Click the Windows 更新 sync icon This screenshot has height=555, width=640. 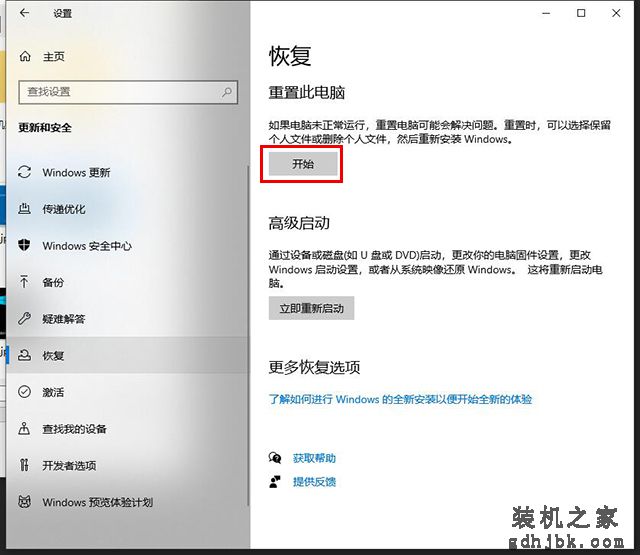[x=24, y=172]
